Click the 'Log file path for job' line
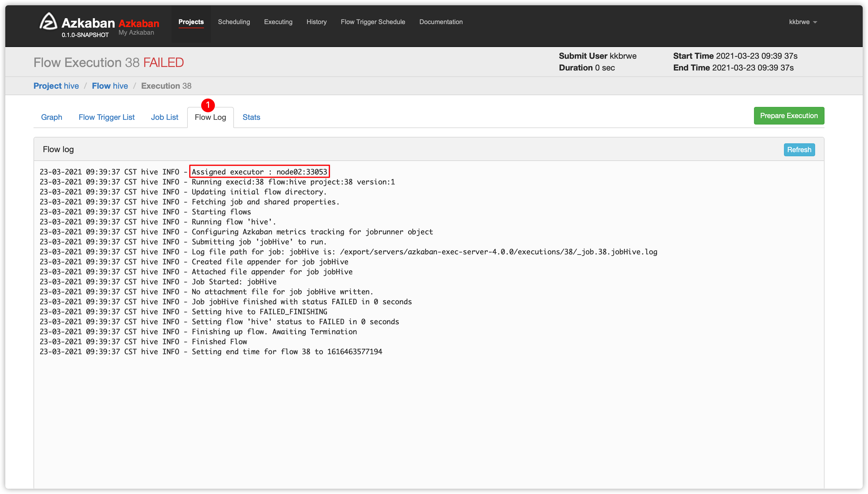This screenshot has height=494, width=868. pos(348,252)
